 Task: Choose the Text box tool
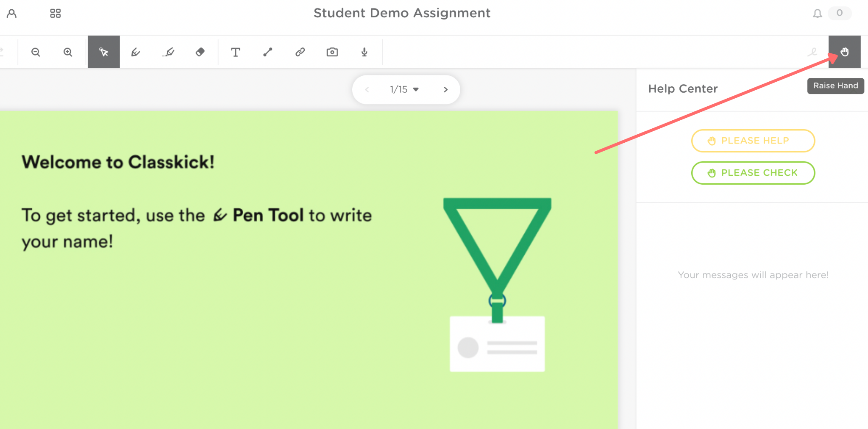coord(236,52)
